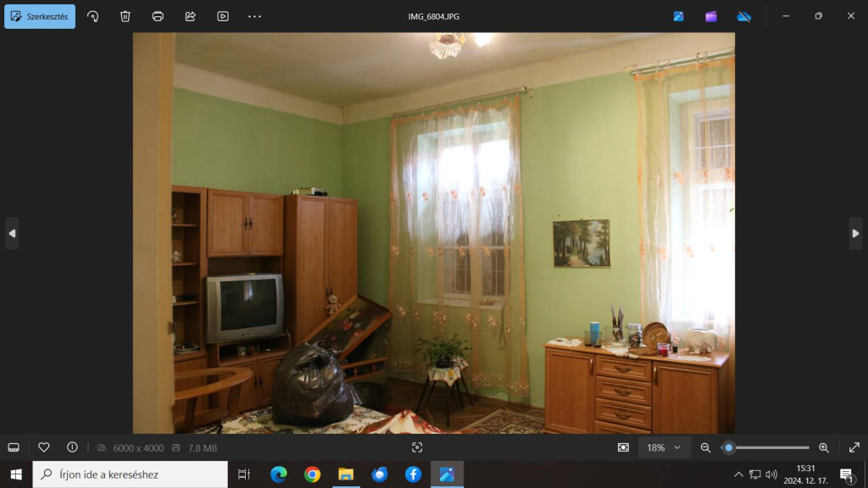Show file info with the info icon

(x=72, y=447)
